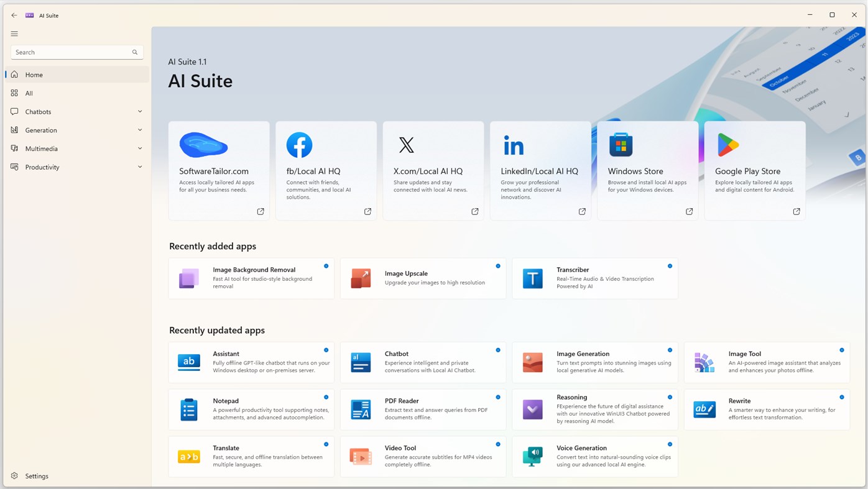
Task: Launch the Image Generation app
Action: point(532,362)
